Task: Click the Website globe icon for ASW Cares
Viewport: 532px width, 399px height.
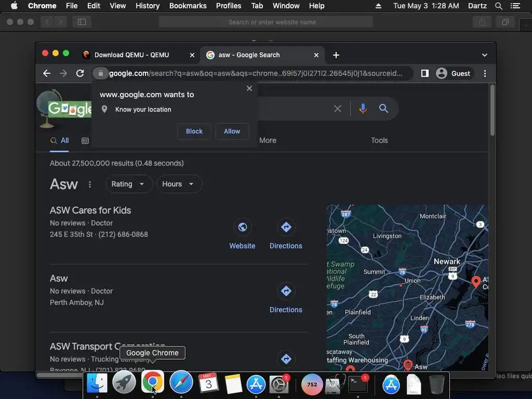Action: click(x=242, y=227)
